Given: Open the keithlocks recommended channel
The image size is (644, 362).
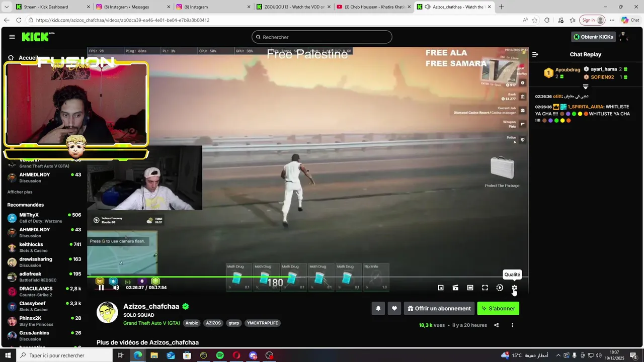Looking at the screenshot, I should tap(44, 247).
